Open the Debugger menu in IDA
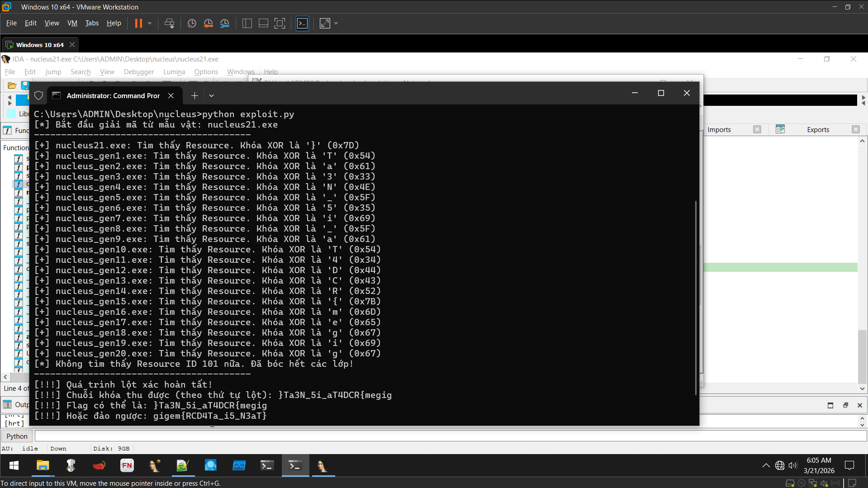868x488 pixels. [138, 72]
